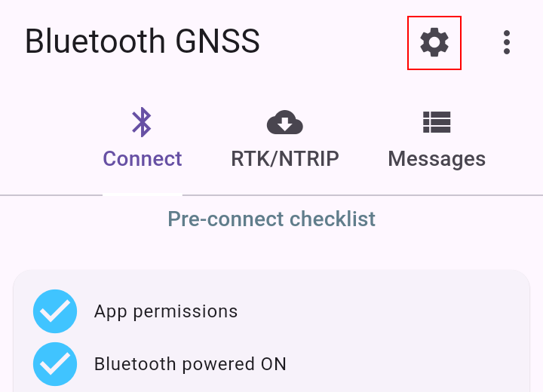Tap the list icon above Messages
This screenshot has width=543, height=392.
437,122
